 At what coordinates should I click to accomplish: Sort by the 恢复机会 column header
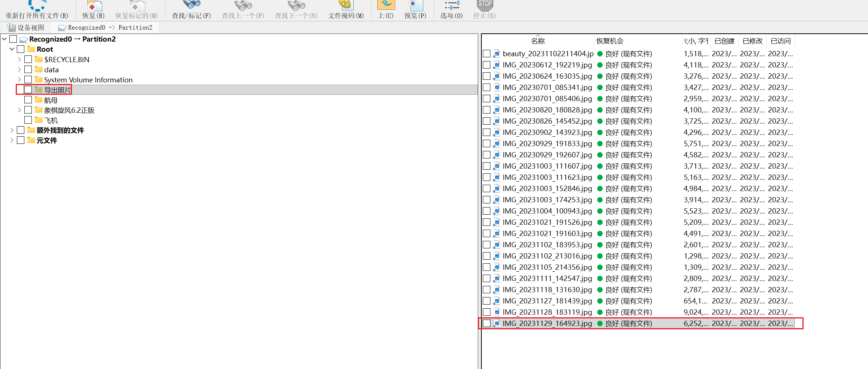[610, 41]
